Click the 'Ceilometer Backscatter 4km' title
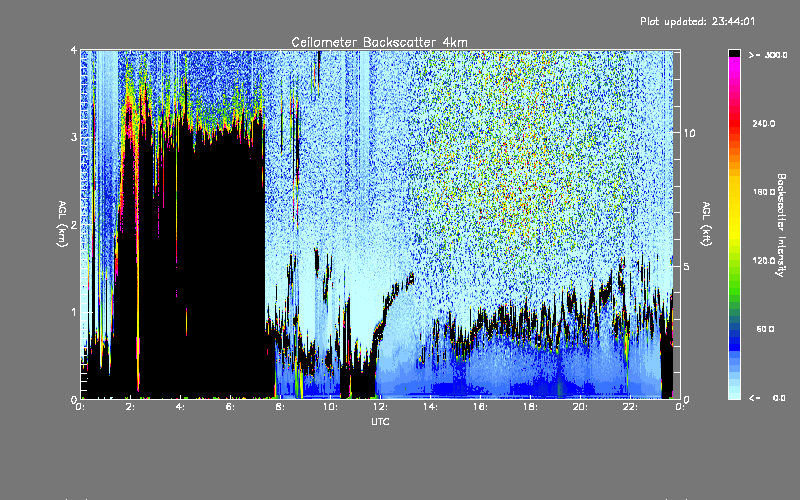 pos(379,42)
